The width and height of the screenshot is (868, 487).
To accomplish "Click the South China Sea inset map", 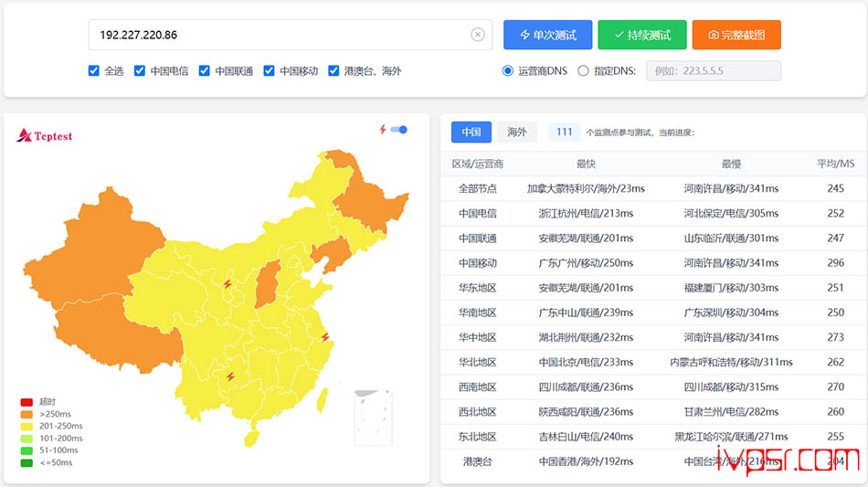I will point(373,418).
